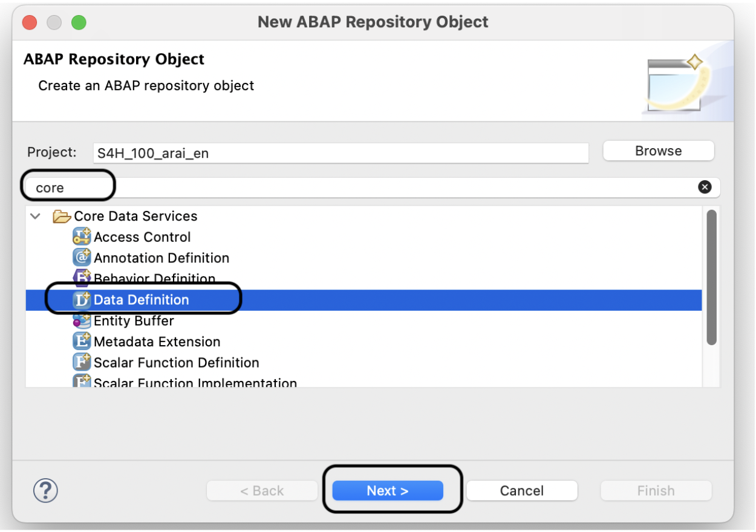Click the 'New ABAP Repository Object' title text
756x532 pixels.
373,22
